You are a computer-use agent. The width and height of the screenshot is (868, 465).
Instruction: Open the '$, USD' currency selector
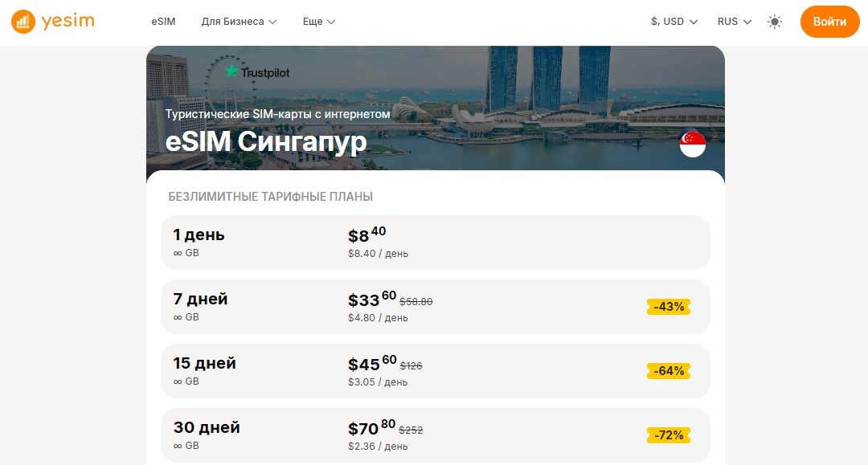[x=671, y=22]
